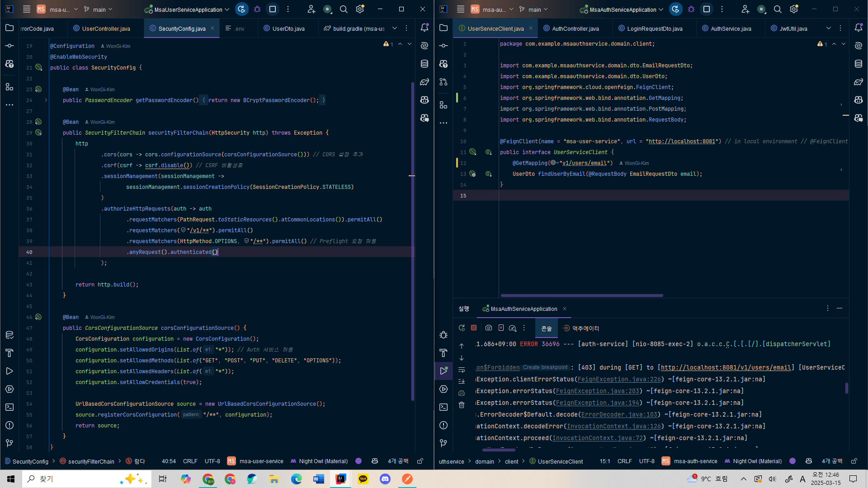The height and width of the screenshot is (488, 868).
Task: Click the horizontal scrollbar under UserServiceClient editor
Action: click(582, 296)
